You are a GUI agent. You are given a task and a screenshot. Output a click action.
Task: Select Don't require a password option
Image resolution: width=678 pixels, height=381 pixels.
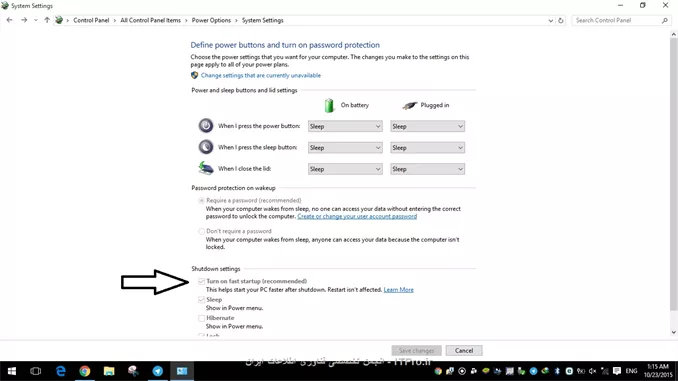pyautogui.click(x=201, y=231)
